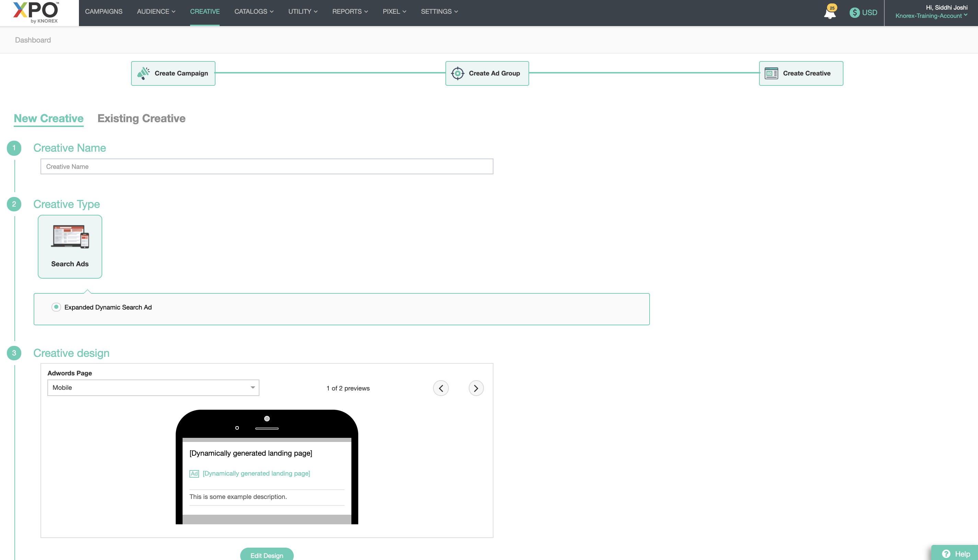Switch to the Existing Creative tab

pyautogui.click(x=141, y=118)
